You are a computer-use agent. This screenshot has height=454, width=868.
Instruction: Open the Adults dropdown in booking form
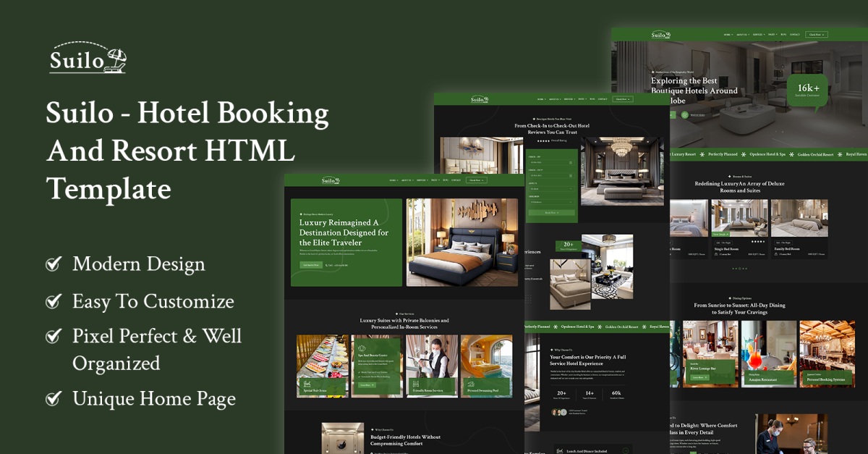[551, 188]
